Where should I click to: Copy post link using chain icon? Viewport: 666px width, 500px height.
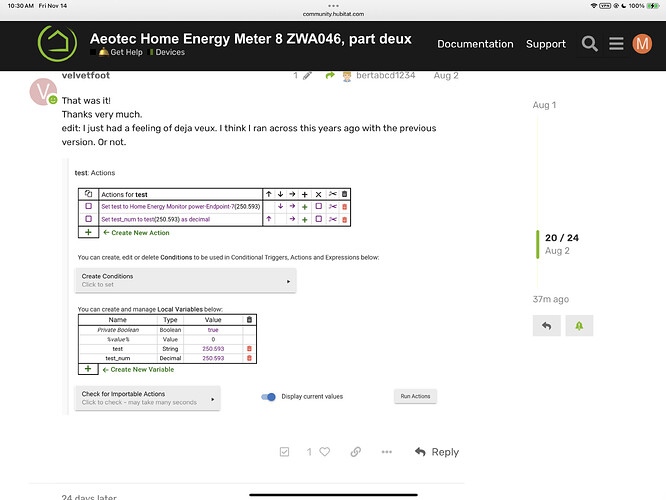(355, 452)
